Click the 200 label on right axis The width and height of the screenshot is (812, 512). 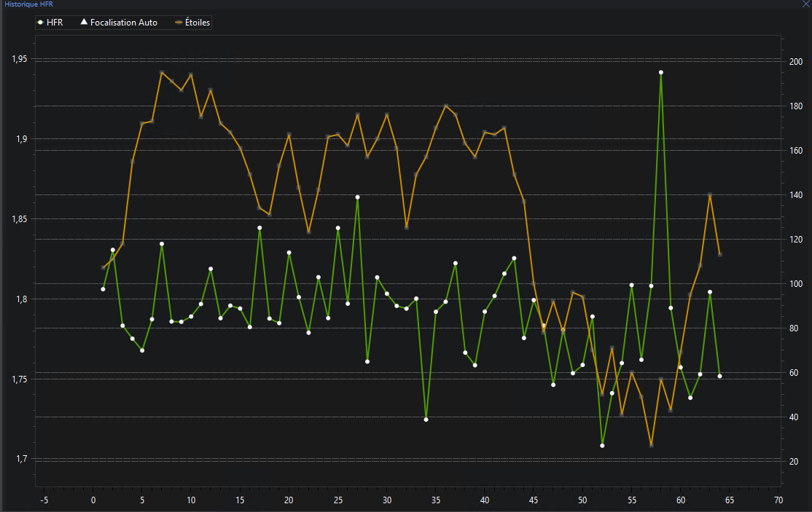[795, 62]
